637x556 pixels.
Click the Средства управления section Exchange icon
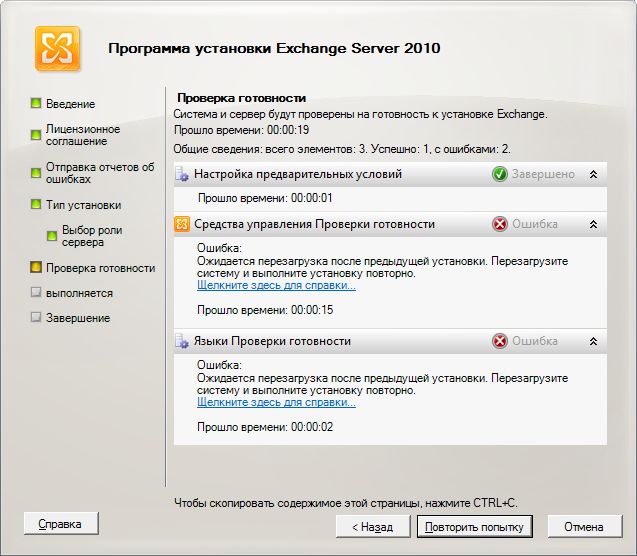pyautogui.click(x=182, y=224)
